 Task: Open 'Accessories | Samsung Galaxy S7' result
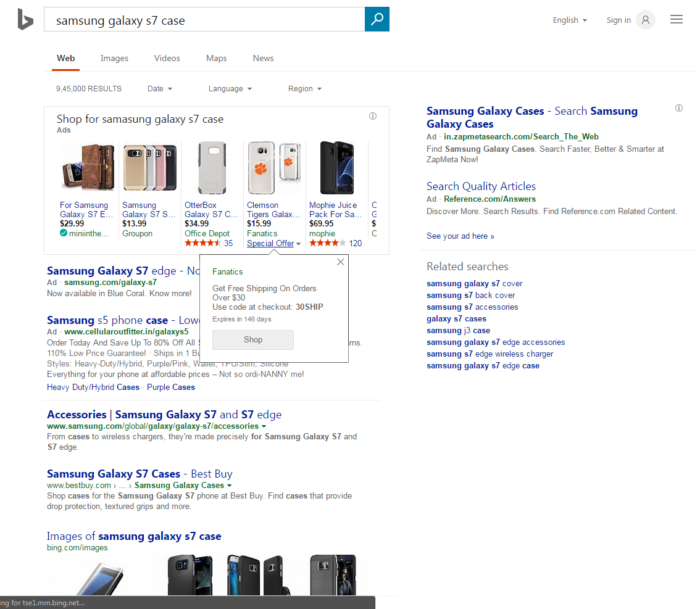point(164,415)
